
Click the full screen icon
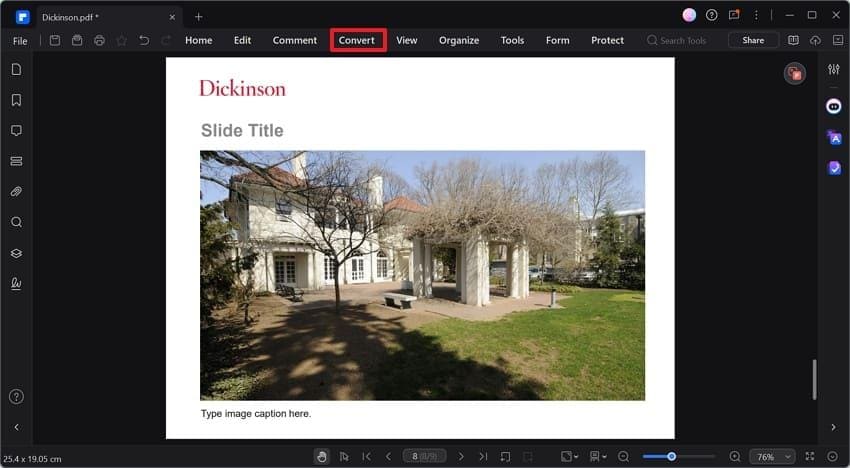click(x=810, y=457)
